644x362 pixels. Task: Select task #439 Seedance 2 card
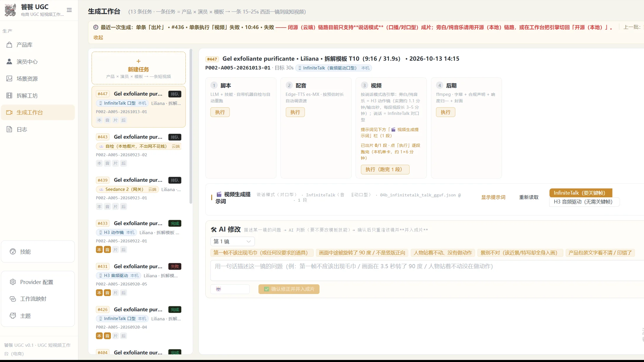[x=138, y=193]
